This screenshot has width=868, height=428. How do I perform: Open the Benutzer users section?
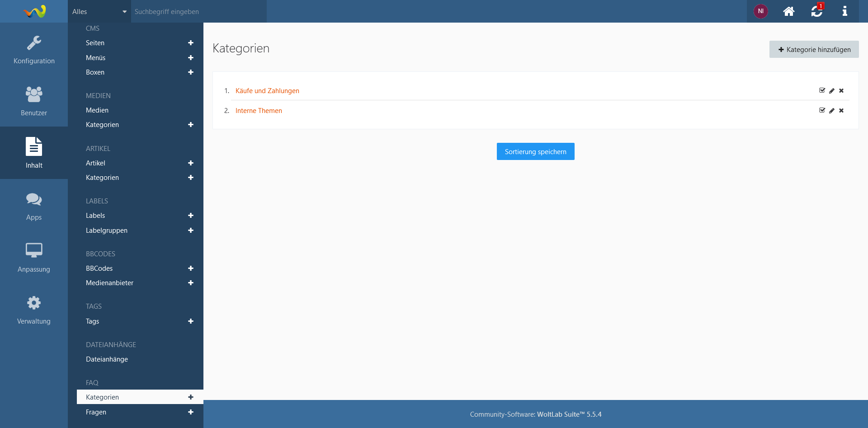[x=34, y=101]
